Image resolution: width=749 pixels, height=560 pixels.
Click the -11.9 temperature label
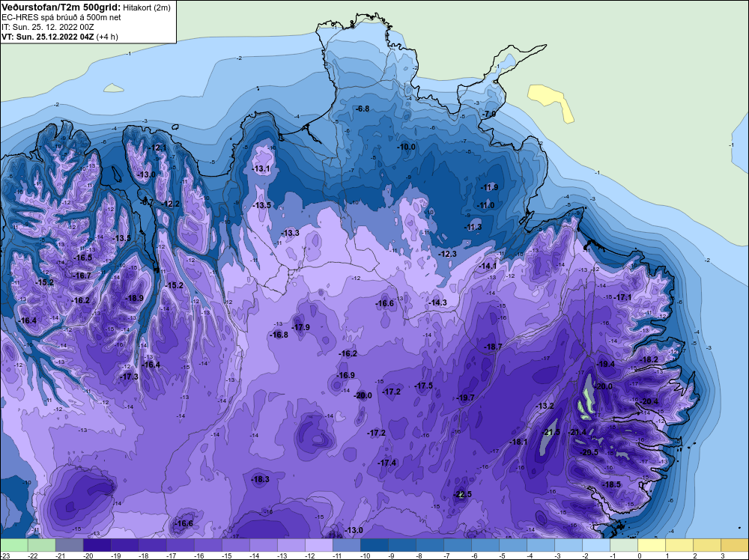(x=490, y=187)
